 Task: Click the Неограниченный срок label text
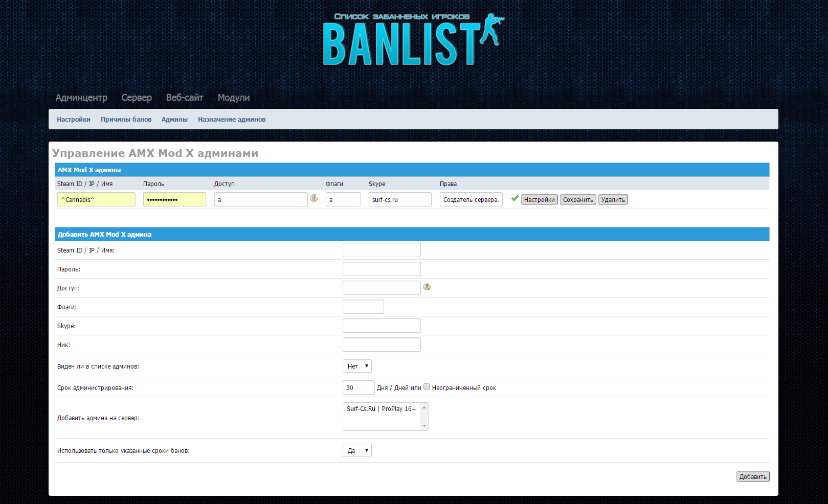[x=464, y=388]
